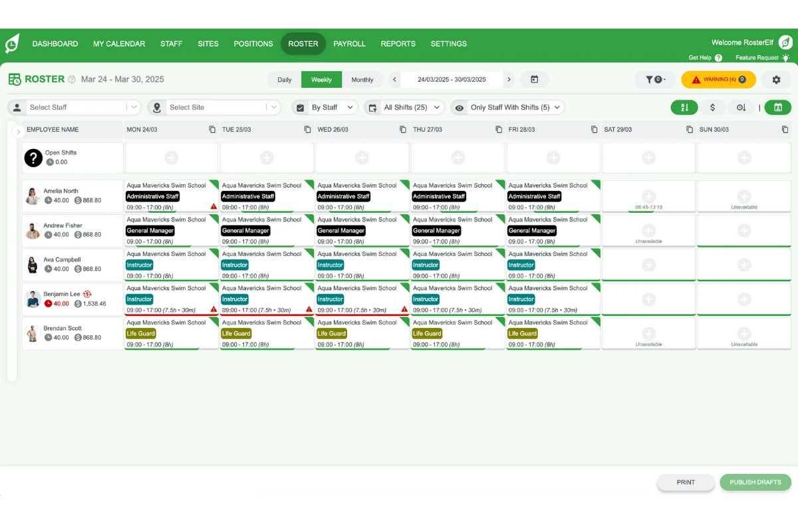Go to the previous week arrow
Viewport: 798px width, 532px height.
pos(395,80)
